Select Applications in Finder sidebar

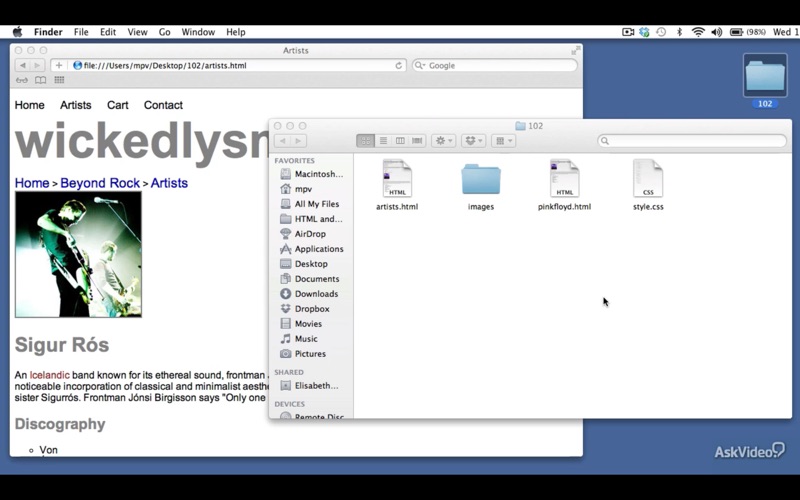click(x=312, y=248)
